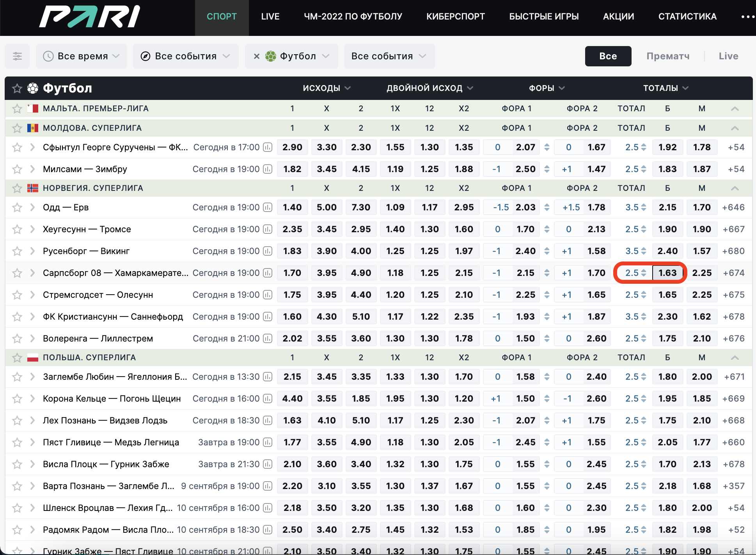This screenshot has width=756, height=555.
Task: Select total over 1.63 for Сарпсборг 08
Action: point(667,273)
